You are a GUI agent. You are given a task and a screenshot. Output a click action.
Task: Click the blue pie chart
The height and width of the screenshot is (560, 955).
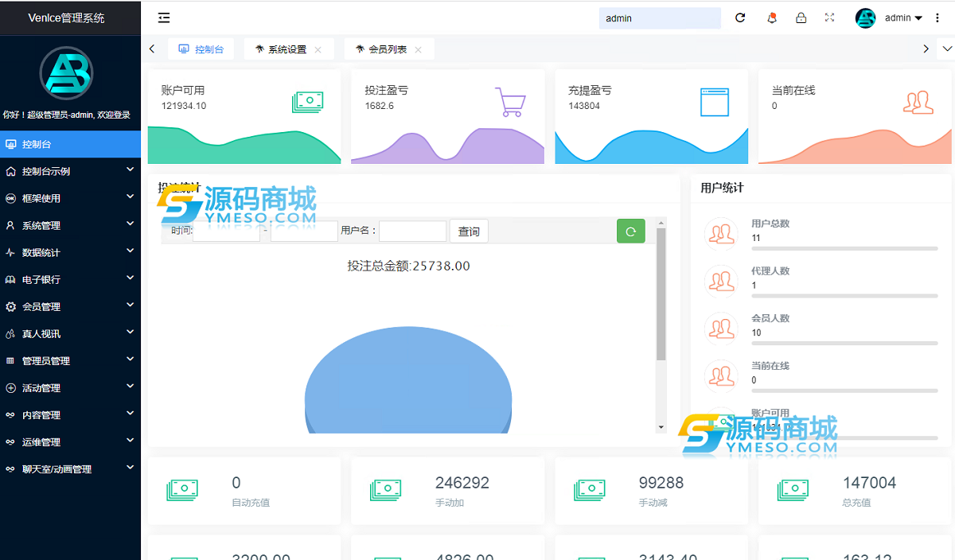408,381
